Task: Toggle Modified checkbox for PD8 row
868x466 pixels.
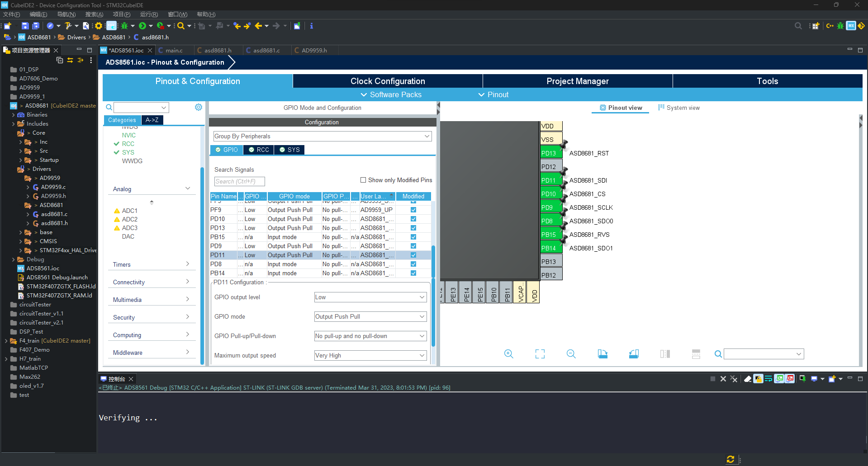Action: pos(413,264)
